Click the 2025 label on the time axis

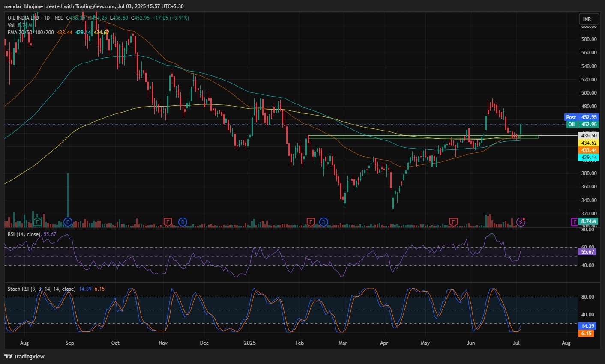249,343
